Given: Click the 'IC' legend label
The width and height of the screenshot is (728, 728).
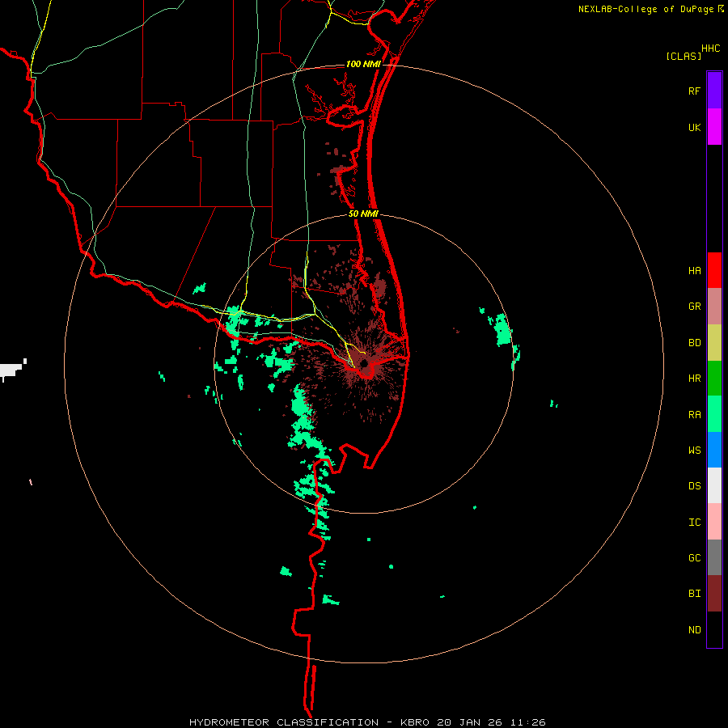Looking at the screenshot, I should 694,523.
